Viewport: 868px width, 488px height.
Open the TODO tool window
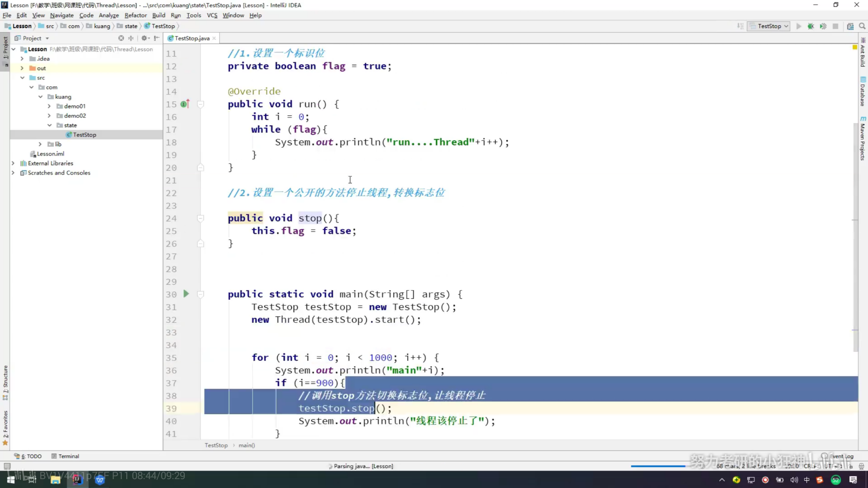28,456
